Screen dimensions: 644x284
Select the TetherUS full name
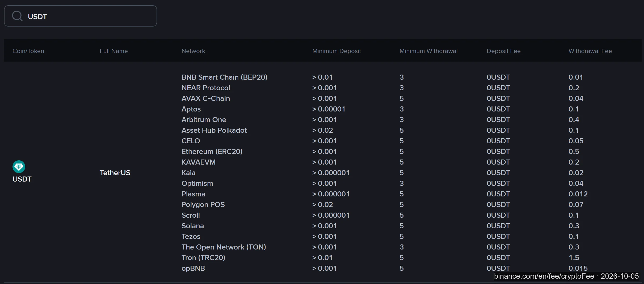point(115,173)
